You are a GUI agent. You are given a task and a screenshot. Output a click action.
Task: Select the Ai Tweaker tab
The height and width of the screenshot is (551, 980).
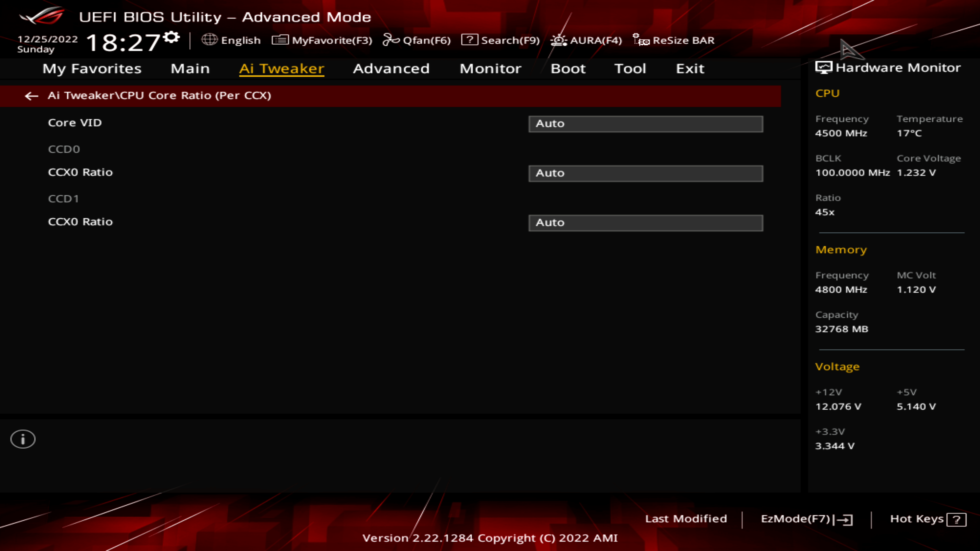[281, 68]
